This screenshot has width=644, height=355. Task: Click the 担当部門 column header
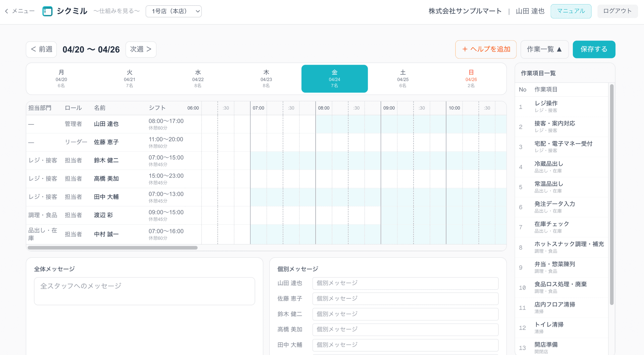(40, 108)
